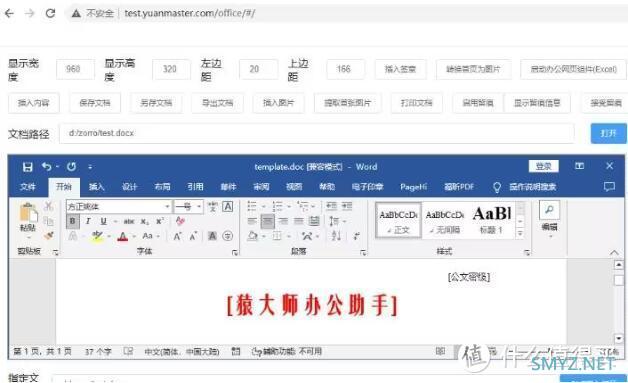628x383 pixels.
Task: Click the distributed alignment icon
Action: (x=314, y=221)
